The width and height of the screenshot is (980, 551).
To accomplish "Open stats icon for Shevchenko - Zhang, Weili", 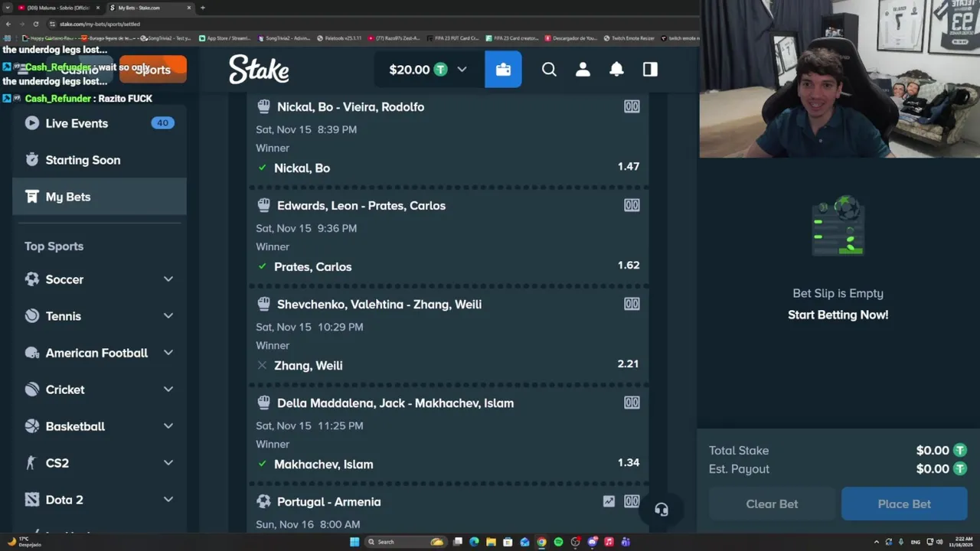I will (x=632, y=304).
